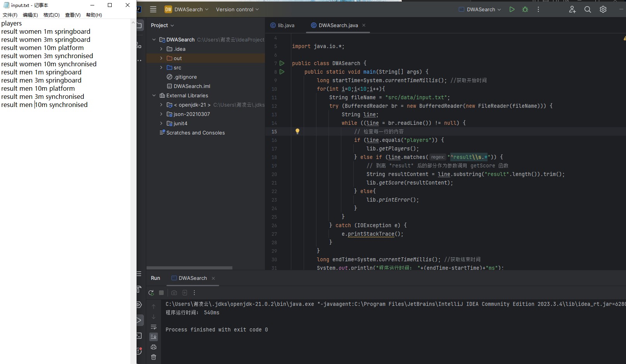Open more tool windows ellipsis in left stripe

pyautogui.click(x=139, y=60)
